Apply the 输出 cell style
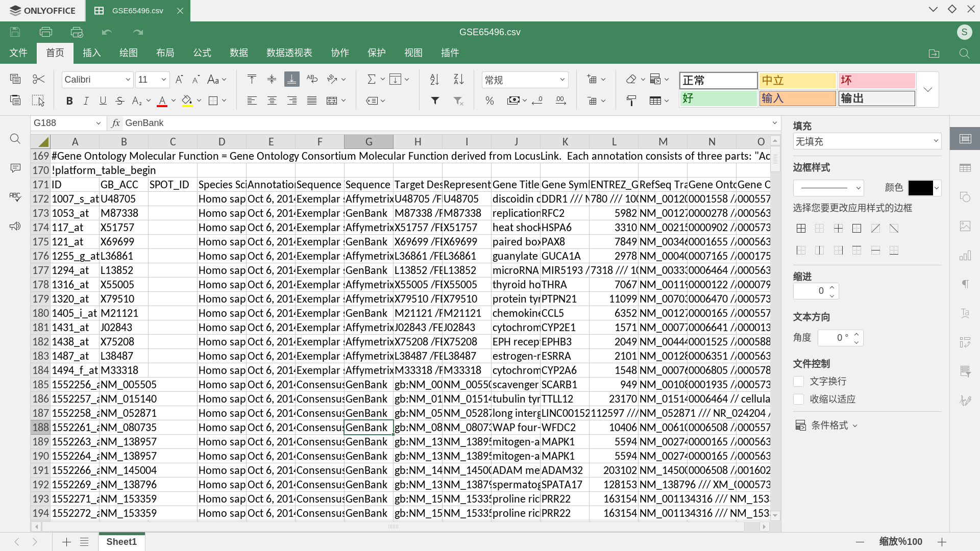 tap(876, 98)
